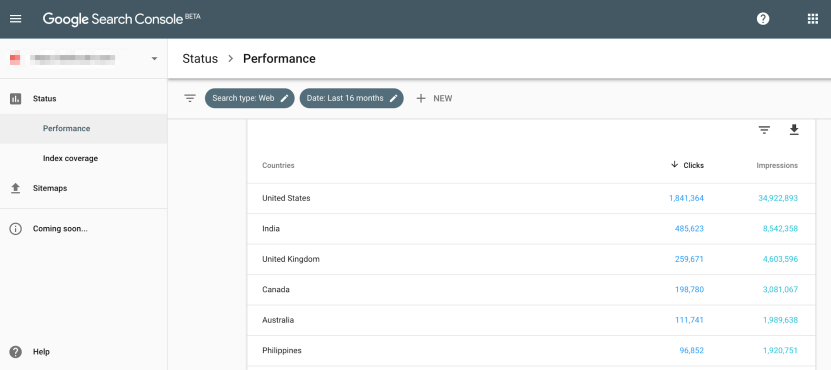Click 1,920,751 impressions value
Screen dimensions: 831x370
point(781,350)
